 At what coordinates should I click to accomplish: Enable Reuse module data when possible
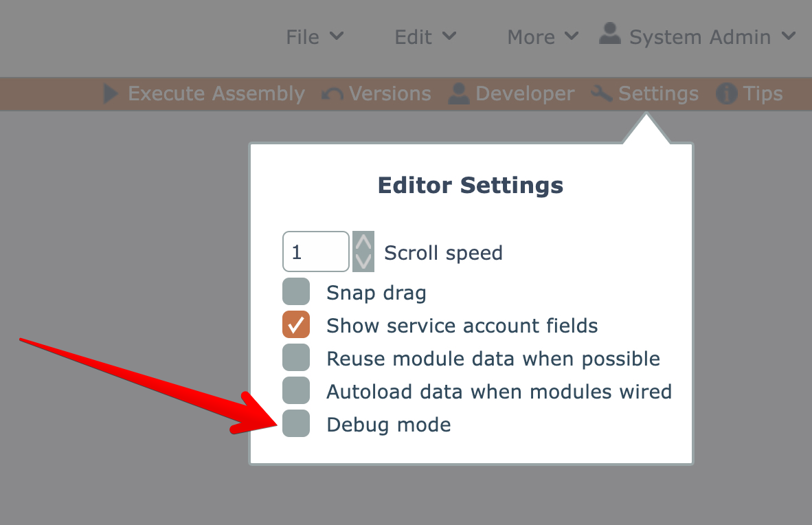pyautogui.click(x=296, y=358)
